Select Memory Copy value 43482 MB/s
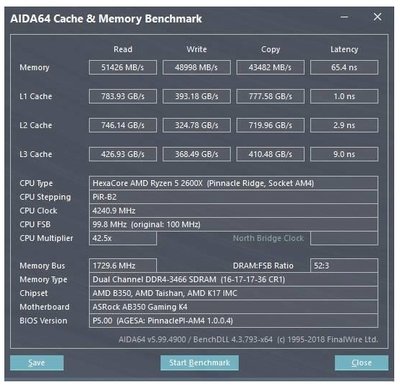Screen dimensions: 400x390 click(270, 67)
